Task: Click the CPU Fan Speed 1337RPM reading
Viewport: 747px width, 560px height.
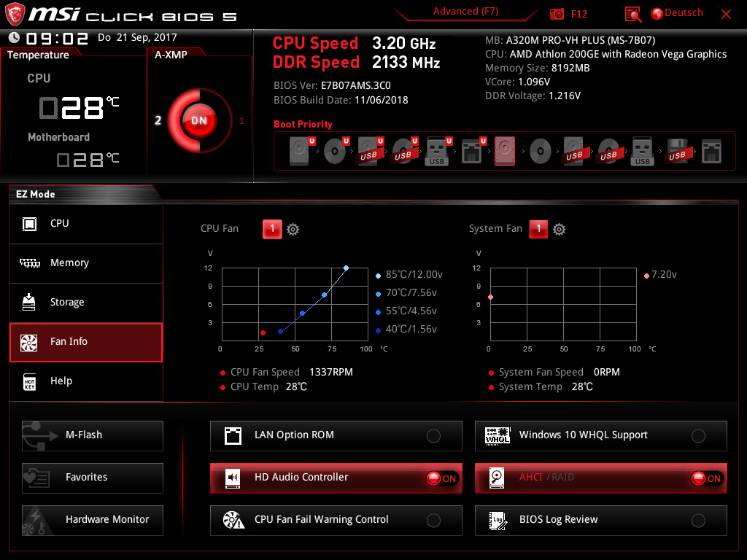Action: click(x=286, y=373)
